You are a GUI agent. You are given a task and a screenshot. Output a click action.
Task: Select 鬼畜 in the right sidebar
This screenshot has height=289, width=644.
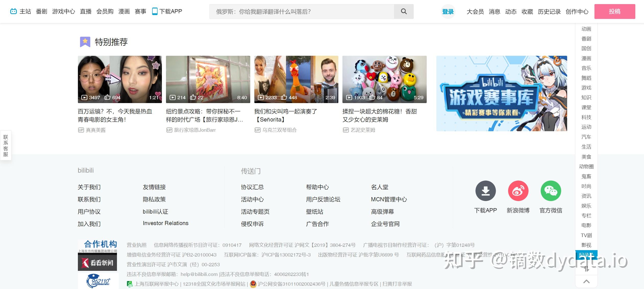(586, 176)
